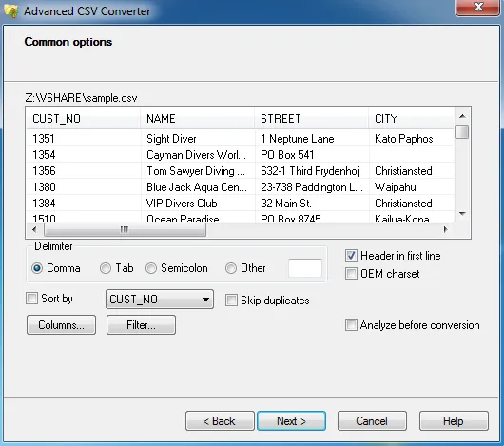Enable Analyze before conversion
The width and height of the screenshot is (504, 446).
351,325
